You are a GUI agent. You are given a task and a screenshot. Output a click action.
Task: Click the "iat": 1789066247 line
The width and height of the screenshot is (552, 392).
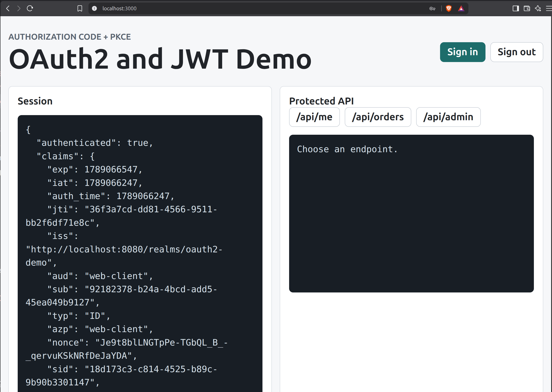pos(95,183)
